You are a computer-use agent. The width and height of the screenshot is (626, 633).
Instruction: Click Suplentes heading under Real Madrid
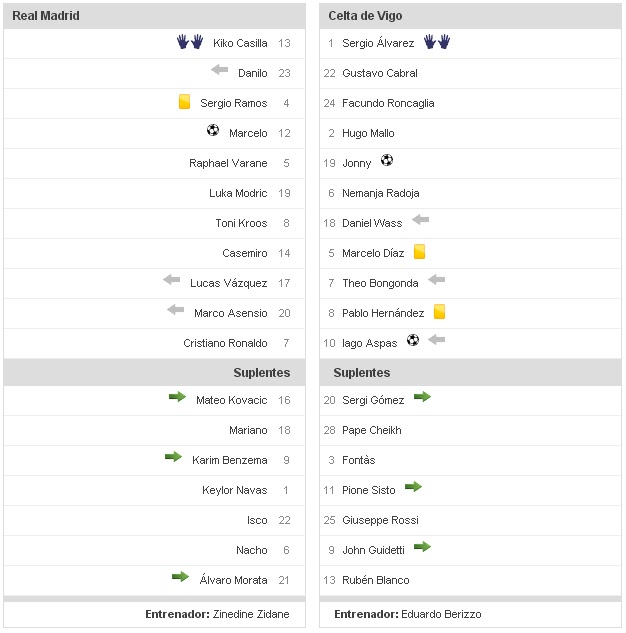click(x=261, y=372)
